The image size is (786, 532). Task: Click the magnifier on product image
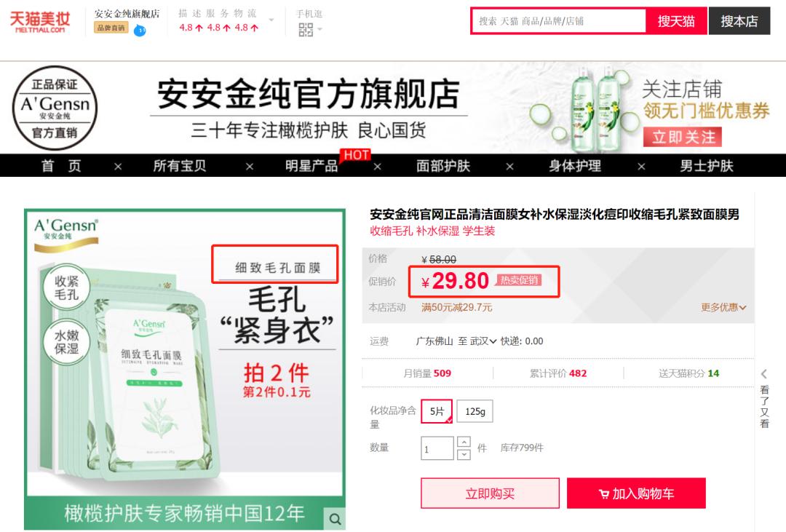[335, 518]
